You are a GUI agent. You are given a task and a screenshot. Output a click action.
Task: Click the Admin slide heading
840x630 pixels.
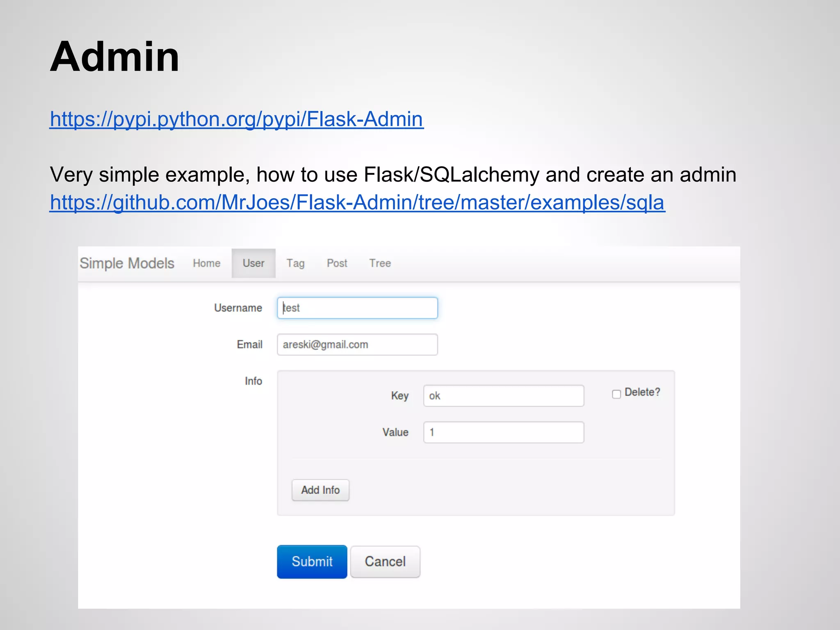[114, 57]
